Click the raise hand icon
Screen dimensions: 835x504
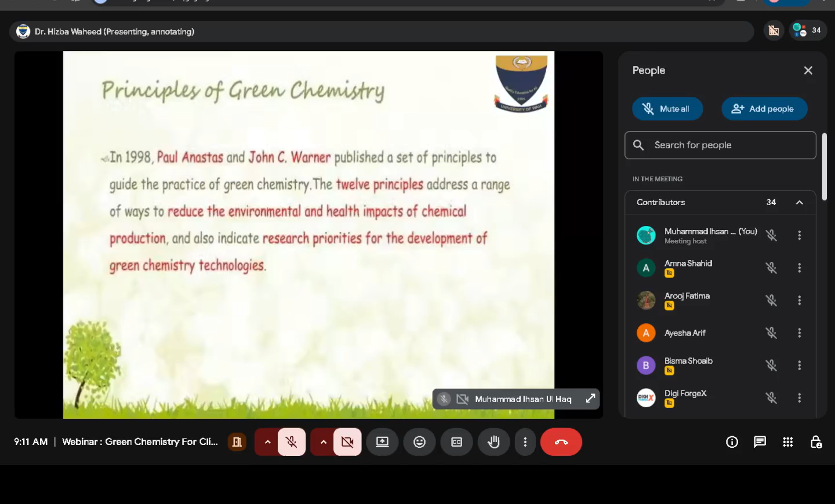[493, 442]
